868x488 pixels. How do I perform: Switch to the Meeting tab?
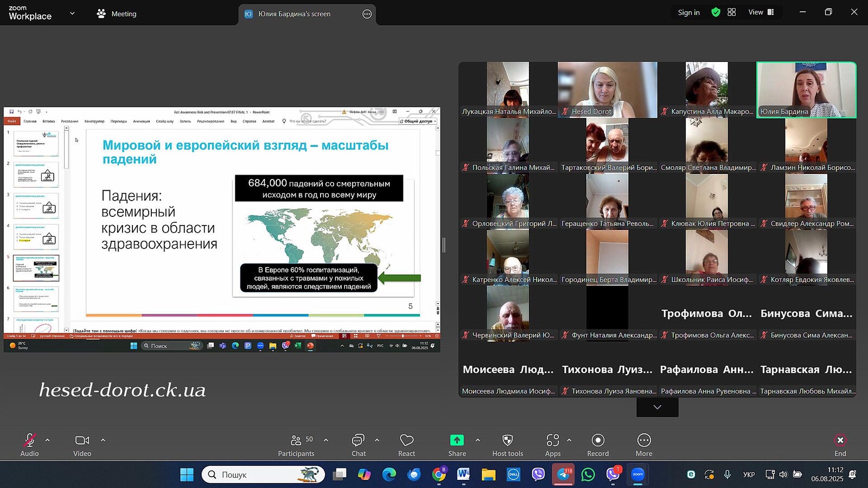(117, 14)
